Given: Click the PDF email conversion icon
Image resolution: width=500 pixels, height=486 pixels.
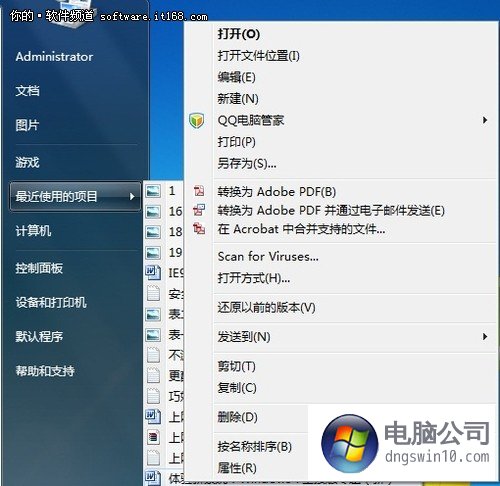Looking at the screenshot, I should tap(199, 210).
